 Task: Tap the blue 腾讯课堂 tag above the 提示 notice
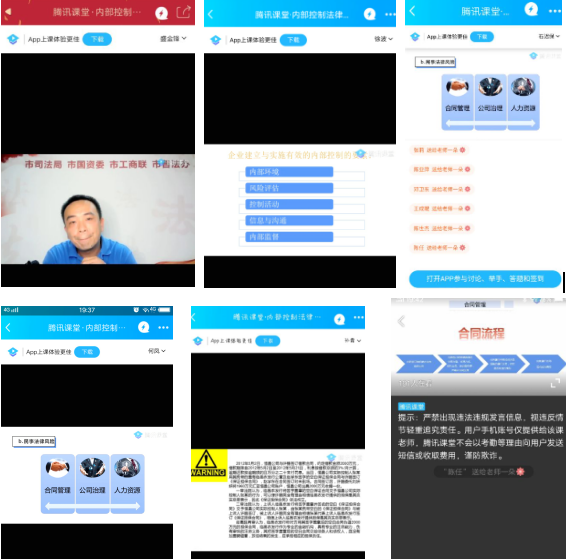pos(411,407)
